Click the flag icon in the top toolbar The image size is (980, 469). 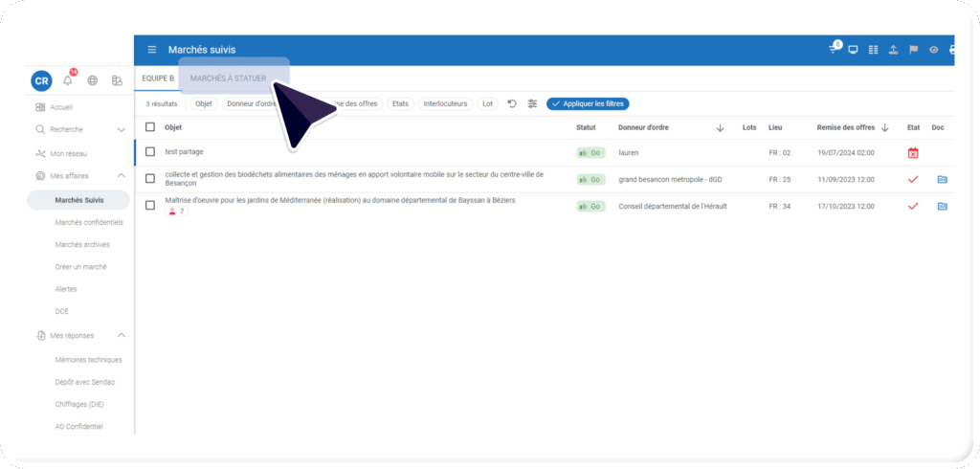913,50
